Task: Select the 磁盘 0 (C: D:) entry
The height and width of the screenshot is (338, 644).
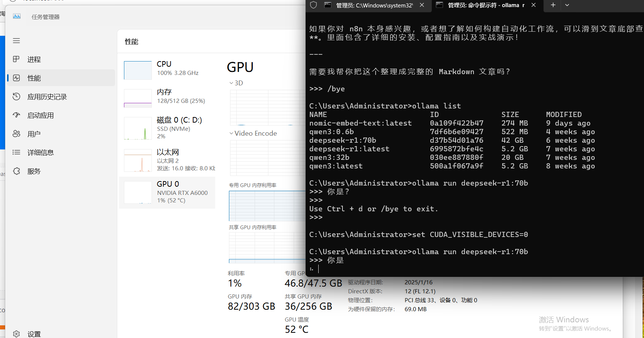Action: (168, 128)
